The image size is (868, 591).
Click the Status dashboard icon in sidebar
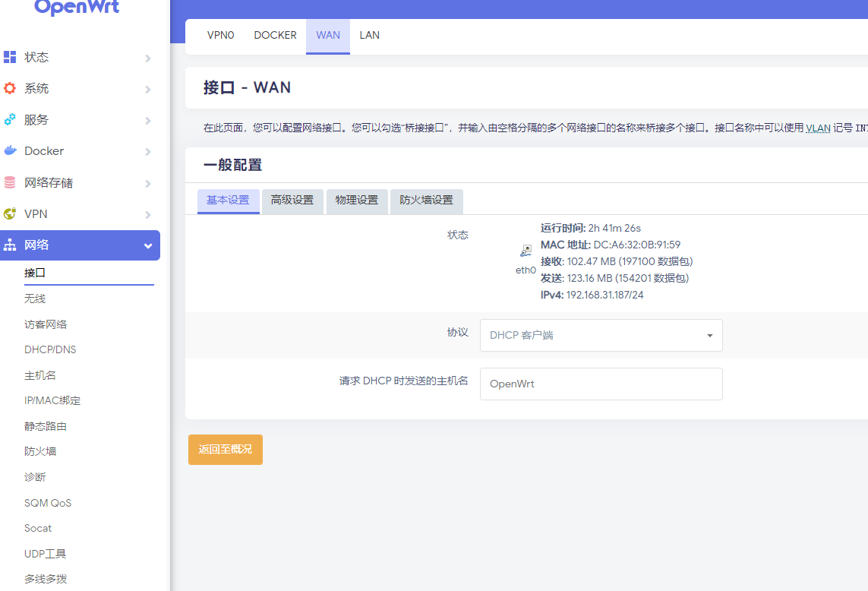pyautogui.click(x=10, y=57)
